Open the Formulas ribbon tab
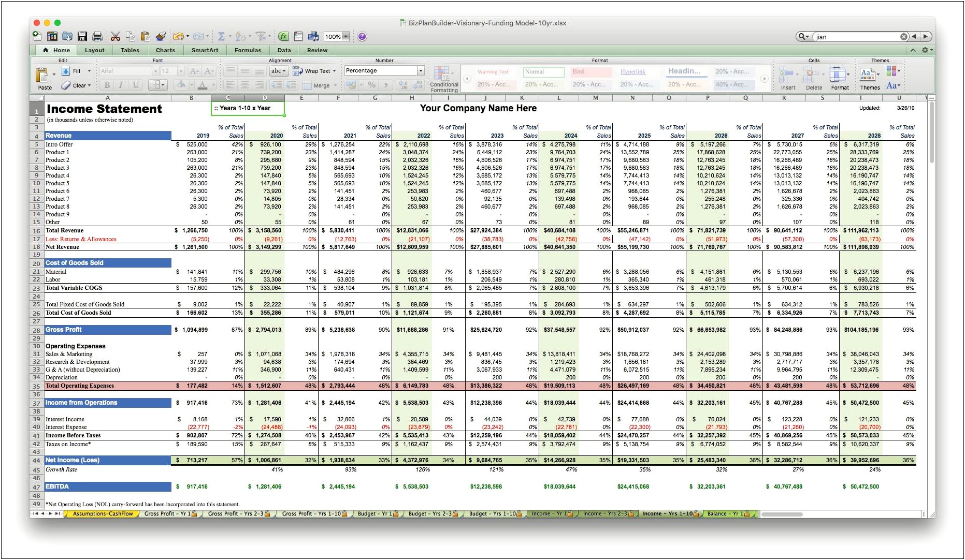Screen dimensions: 965x560 pos(248,50)
